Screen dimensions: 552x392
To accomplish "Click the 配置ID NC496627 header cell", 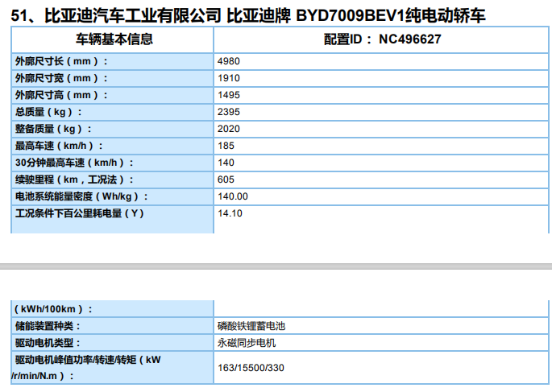I will coord(382,39).
